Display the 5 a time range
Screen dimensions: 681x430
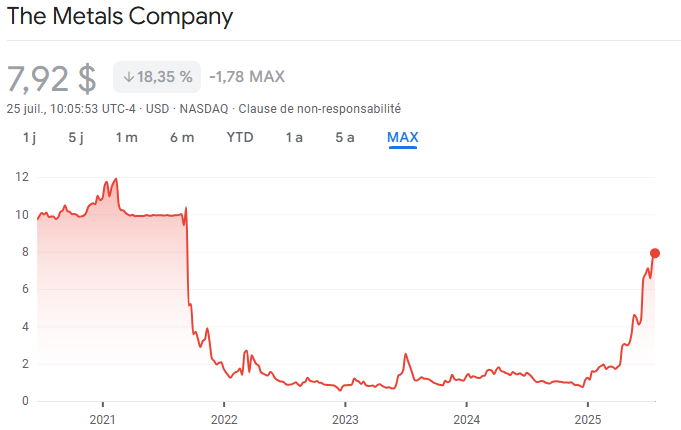(x=345, y=137)
